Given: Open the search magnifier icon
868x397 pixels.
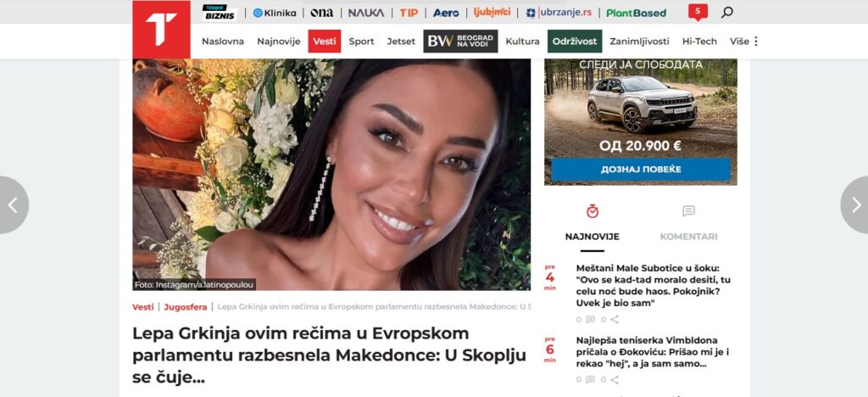Looking at the screenshot, I should coord(726,12).
